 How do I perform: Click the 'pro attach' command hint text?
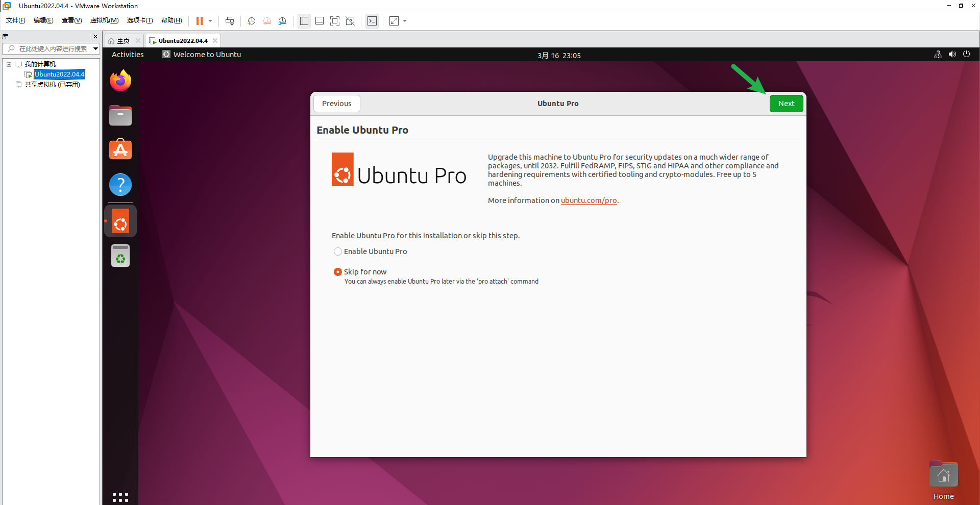point(442,282)
